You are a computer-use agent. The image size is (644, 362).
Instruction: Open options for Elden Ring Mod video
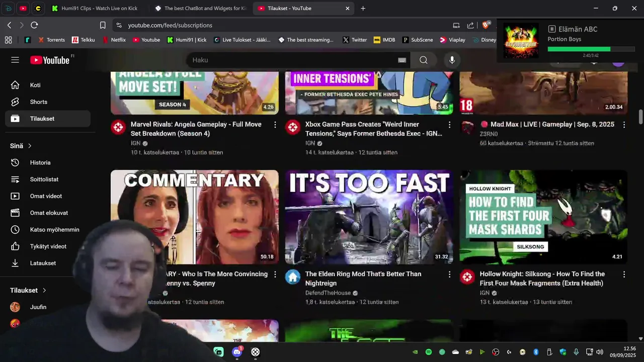tap(449, 274)
